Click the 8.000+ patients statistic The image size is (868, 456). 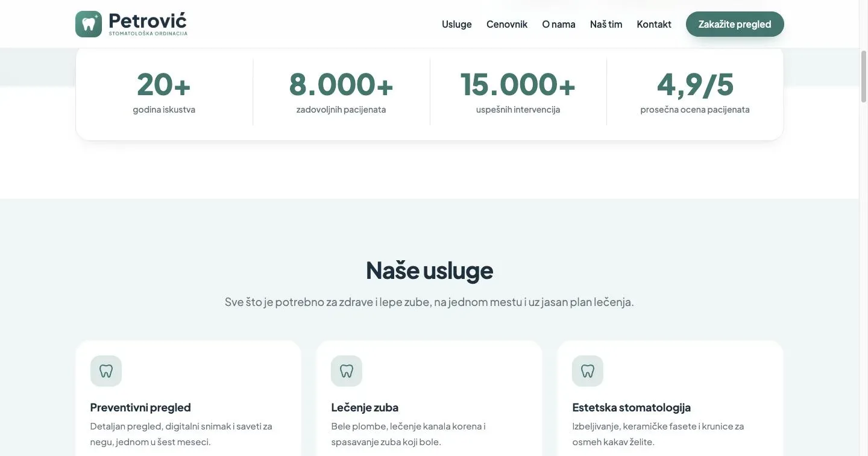(x=341, y=84)
